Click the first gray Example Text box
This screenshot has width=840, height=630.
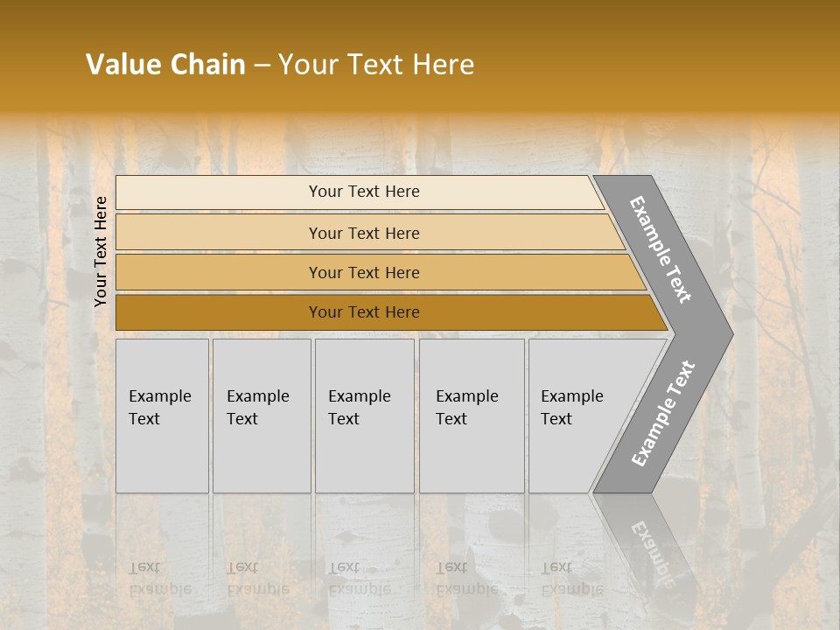[x=162, y=416]
